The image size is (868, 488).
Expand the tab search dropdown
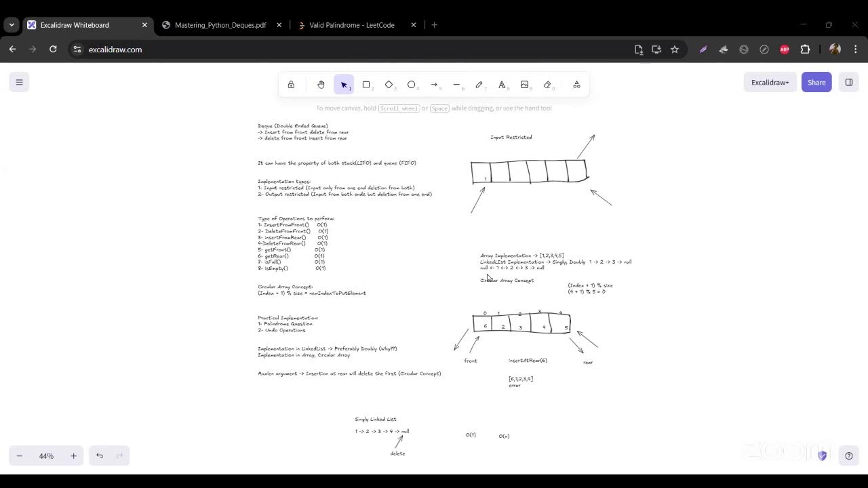pyautogui.click(x=12, y=25)
